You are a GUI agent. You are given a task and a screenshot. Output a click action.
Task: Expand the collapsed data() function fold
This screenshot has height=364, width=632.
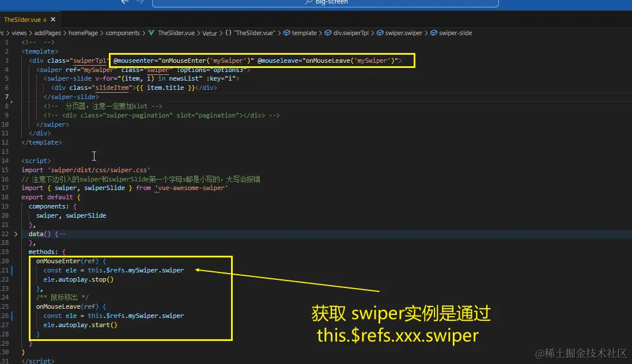(x=16, y=234)
